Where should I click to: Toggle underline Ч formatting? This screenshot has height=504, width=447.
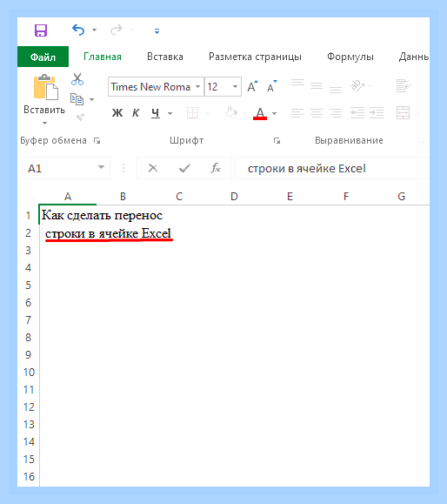[156, 113]
